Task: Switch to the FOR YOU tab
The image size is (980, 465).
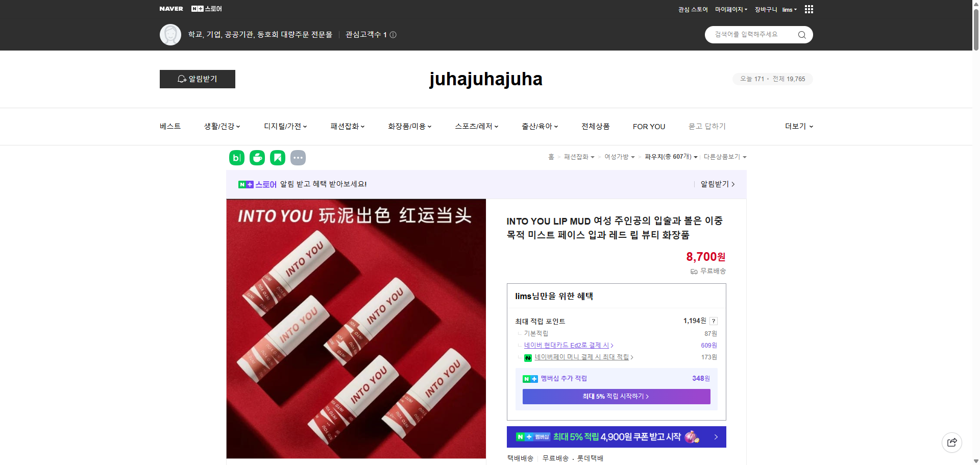Action: 649,126
